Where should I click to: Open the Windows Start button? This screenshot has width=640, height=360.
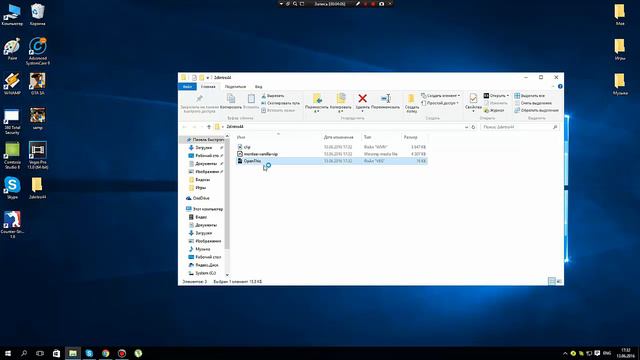tap(8, 353)
